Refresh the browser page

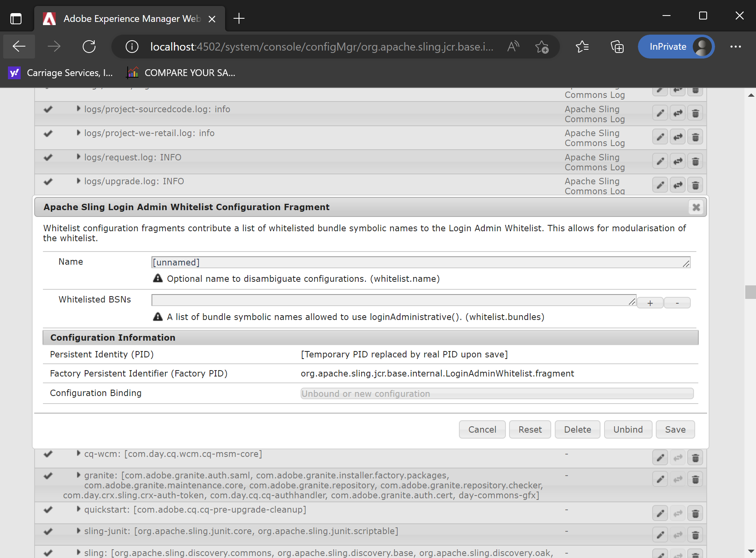[x=89, y=47]
